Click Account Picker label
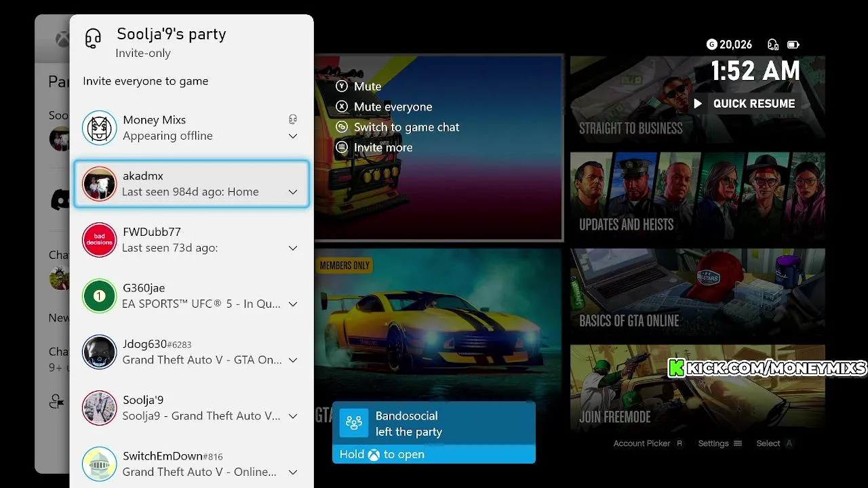 click(x=642, y=443)
